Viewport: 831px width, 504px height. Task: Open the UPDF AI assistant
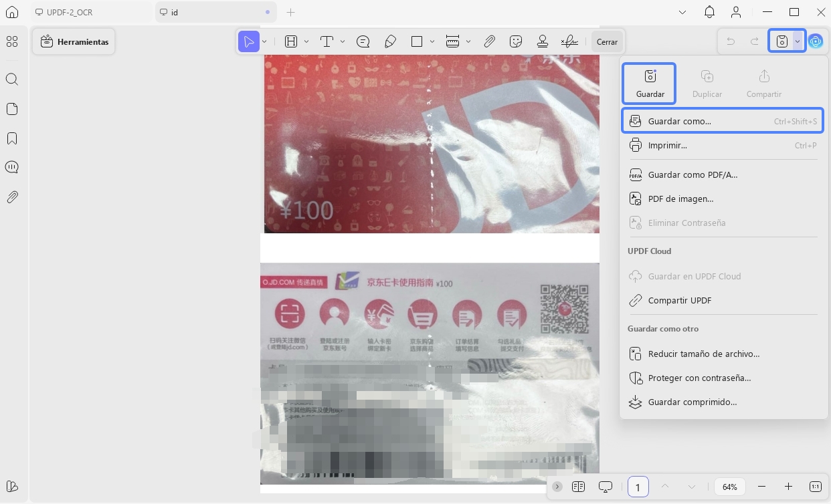tap(815, 41)
